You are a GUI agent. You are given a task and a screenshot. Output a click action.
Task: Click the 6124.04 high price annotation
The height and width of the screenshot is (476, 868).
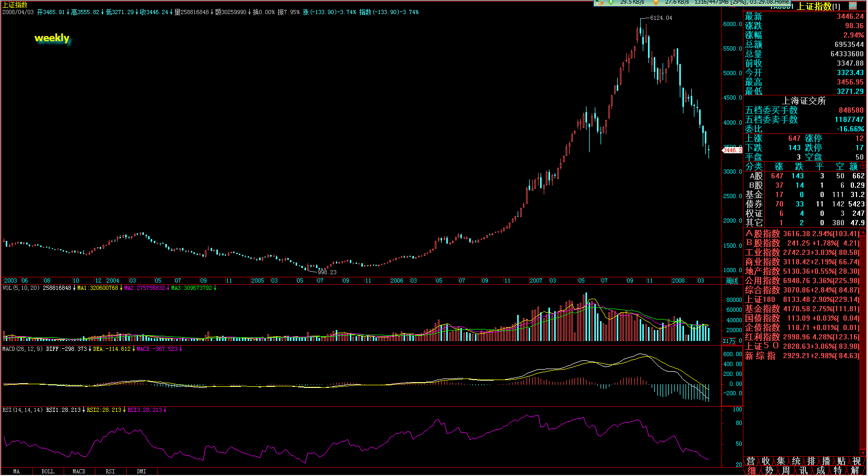661,18
